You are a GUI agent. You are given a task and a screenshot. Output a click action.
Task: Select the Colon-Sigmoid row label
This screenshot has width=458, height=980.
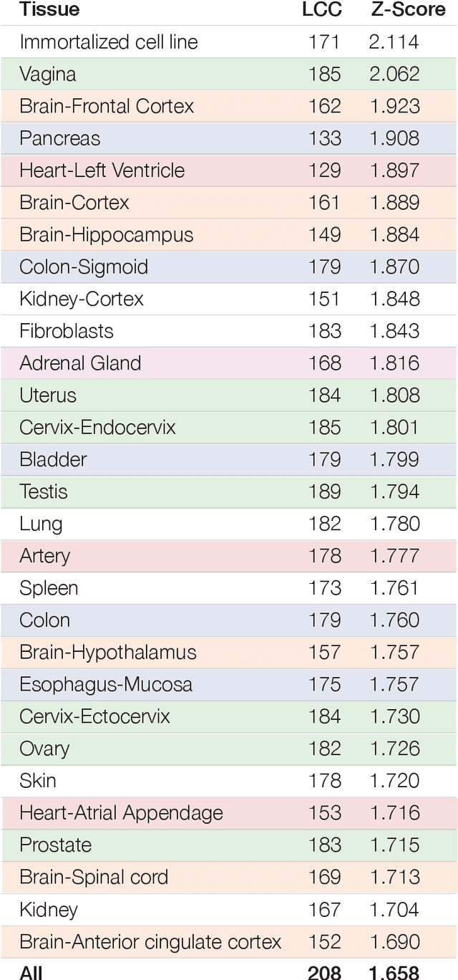tap(84, 267)
